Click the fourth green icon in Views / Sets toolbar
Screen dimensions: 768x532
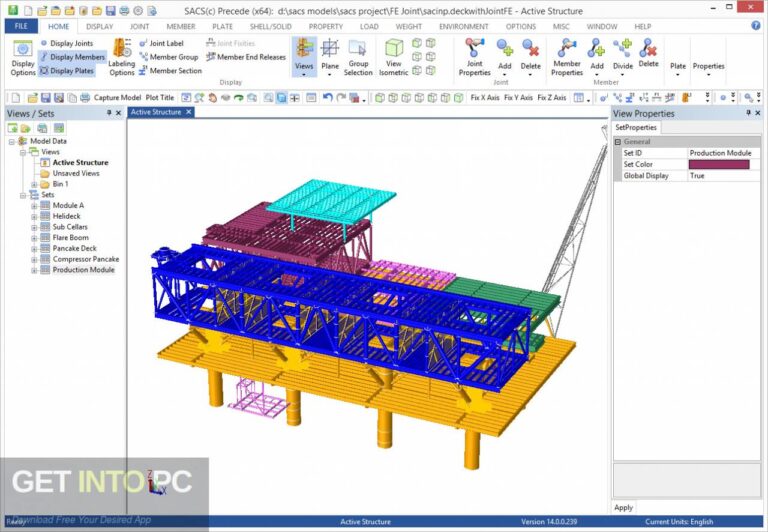tap(59, 128)
